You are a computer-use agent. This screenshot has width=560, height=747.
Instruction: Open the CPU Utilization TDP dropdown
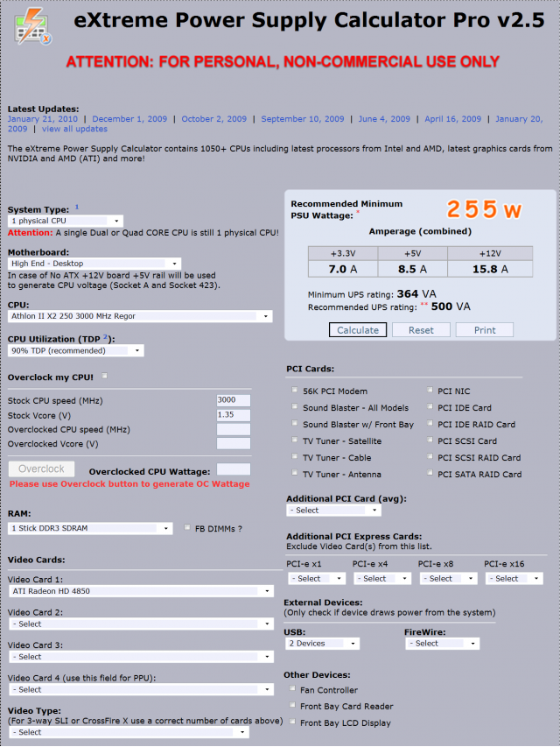[76, 351]
